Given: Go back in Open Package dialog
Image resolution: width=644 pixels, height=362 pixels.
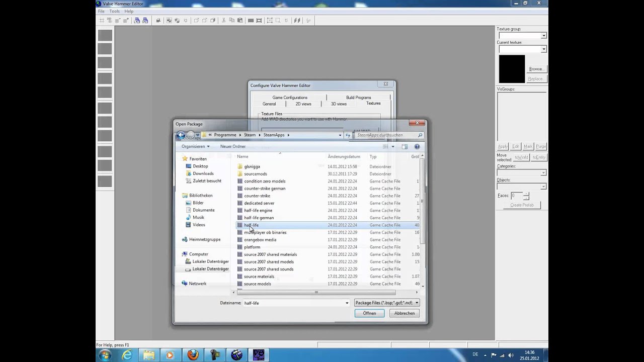Looking at the screenshot, I should [181, 135].
